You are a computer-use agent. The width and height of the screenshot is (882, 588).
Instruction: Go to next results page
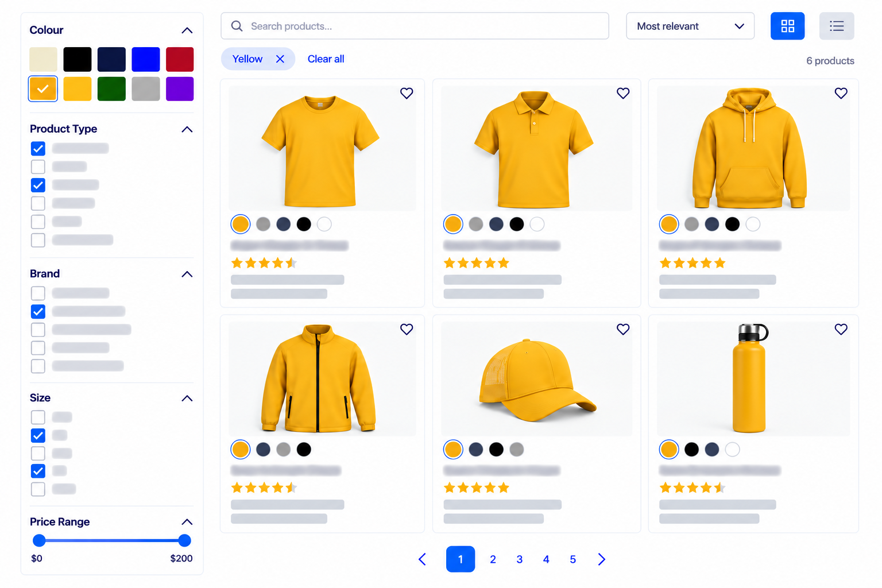(601, 559)
